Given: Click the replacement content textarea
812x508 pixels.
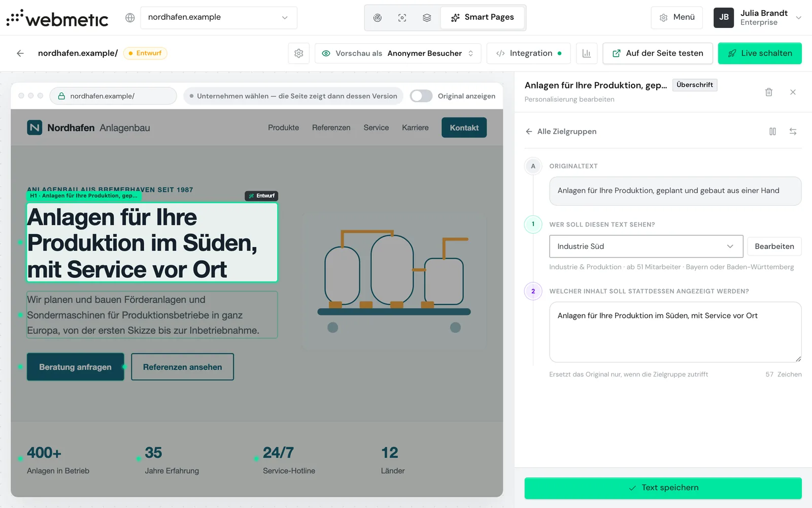Looking at the screenshot, I should (675, 332).
